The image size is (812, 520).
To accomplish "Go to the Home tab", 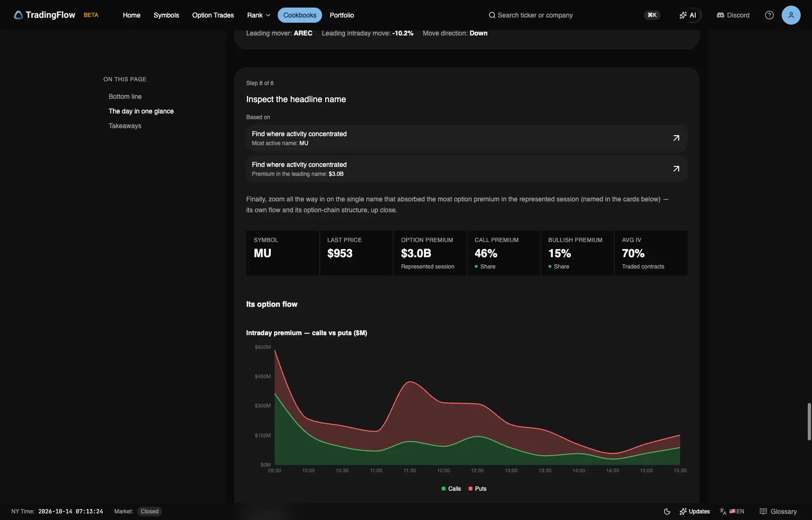I will [x=131, y=15].
